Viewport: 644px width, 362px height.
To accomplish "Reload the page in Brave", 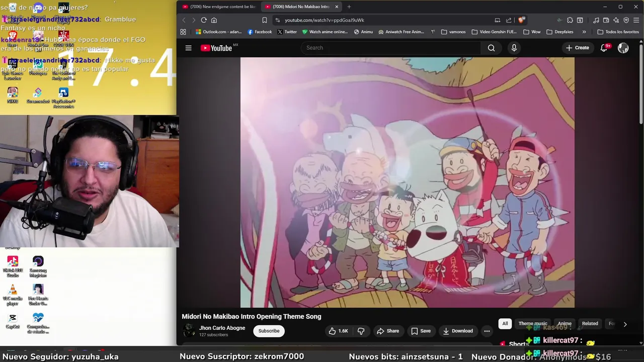I will [x=204, y=20].
